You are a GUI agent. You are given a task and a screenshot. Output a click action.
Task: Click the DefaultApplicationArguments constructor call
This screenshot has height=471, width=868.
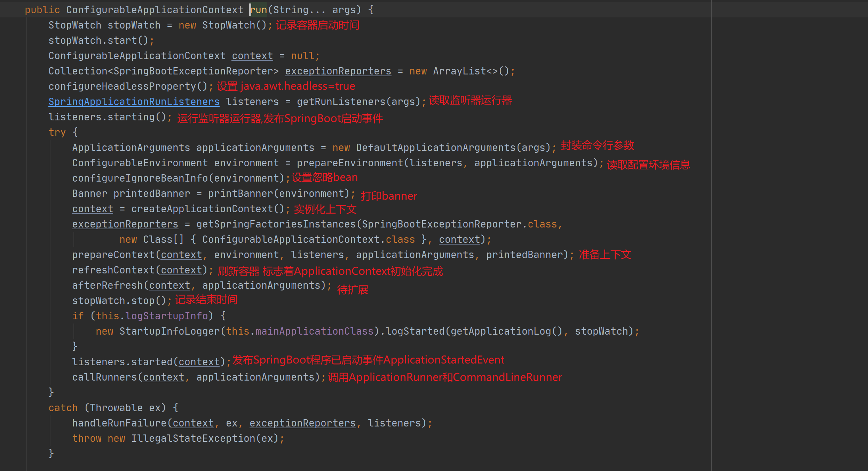435,147
